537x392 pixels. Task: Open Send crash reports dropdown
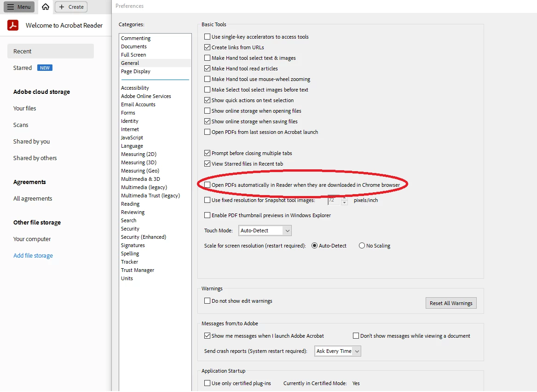(338, 351)
